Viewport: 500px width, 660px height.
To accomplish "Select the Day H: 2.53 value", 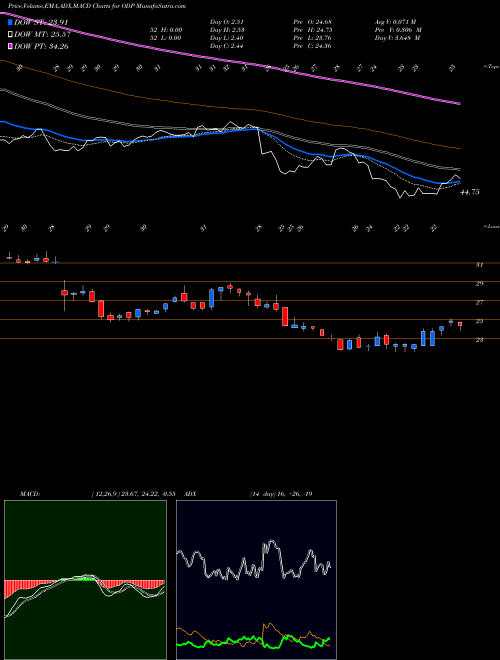I will (227, 30).
